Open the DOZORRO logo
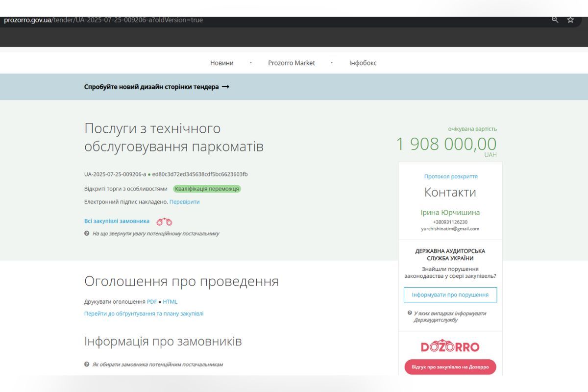Image resolution: width=588 pixels, height=392 pixels. [x=450, y=345]
